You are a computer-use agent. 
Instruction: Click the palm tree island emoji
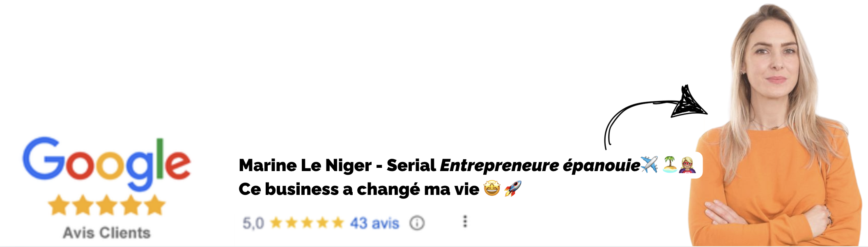pyautogui.click(x=670, y=165)
